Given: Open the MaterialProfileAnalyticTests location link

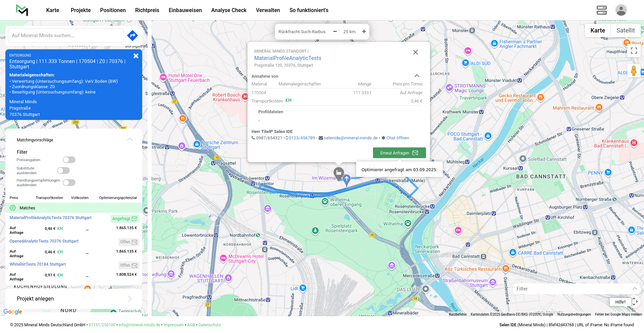Looking at the screenshot, I should coord(287,58).
